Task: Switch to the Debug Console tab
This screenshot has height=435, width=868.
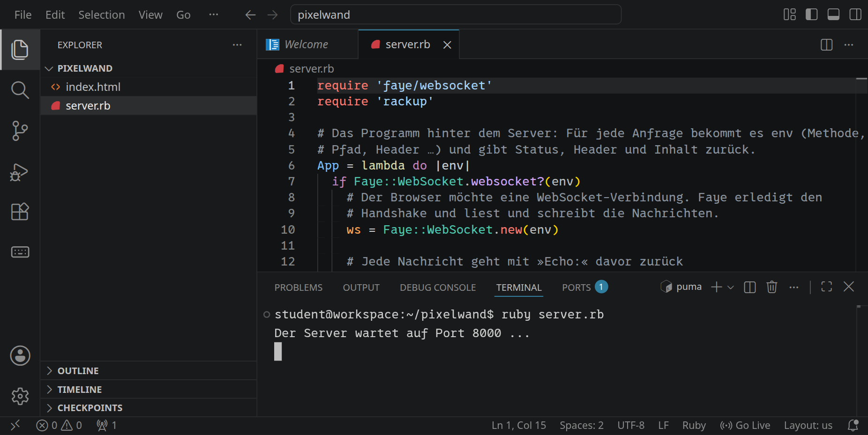Action: tap(438, 288)
